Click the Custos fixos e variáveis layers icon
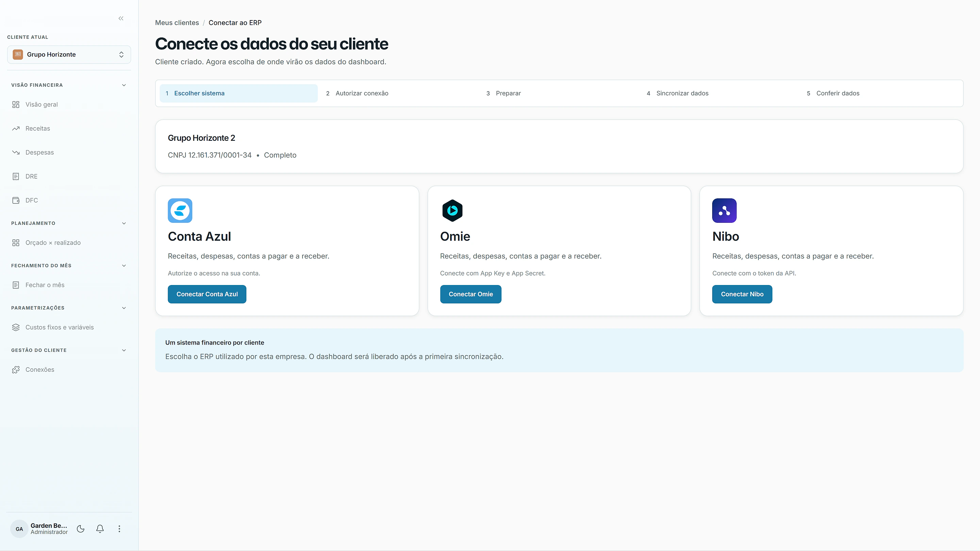Screen dimensions: 980x551 pos(16,328)
